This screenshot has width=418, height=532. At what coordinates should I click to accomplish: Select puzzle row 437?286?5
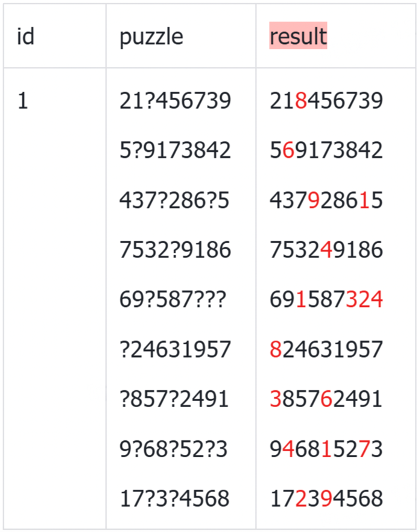[x=174, y=200]
